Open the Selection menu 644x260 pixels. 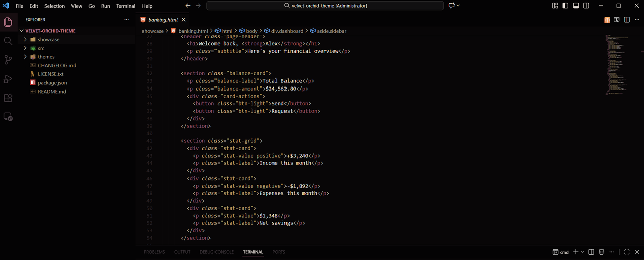click(x=54, y=6)
